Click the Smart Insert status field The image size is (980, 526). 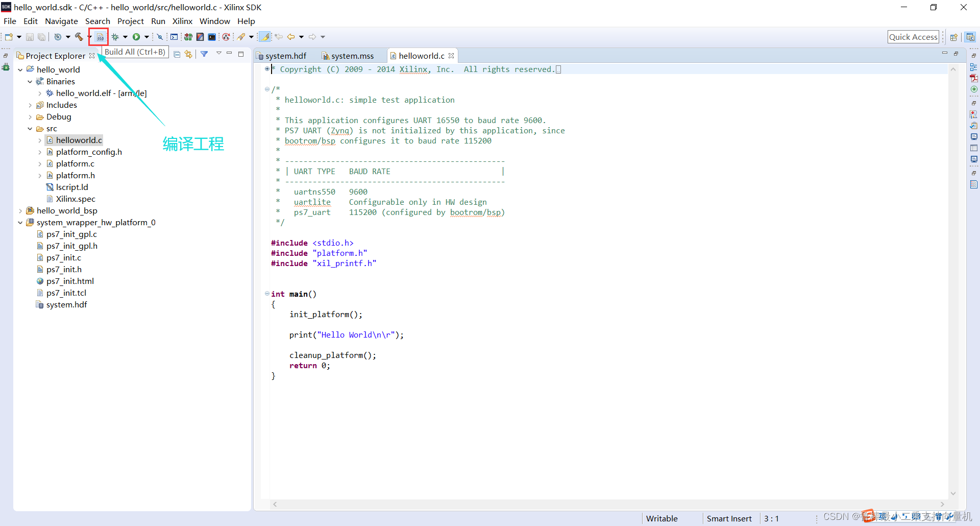[729, 518]
